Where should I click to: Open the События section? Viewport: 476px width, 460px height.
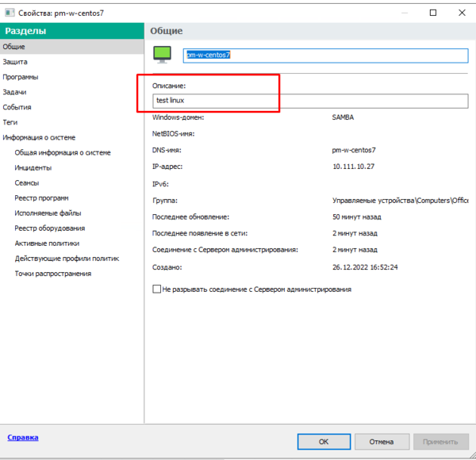[72, 107]
